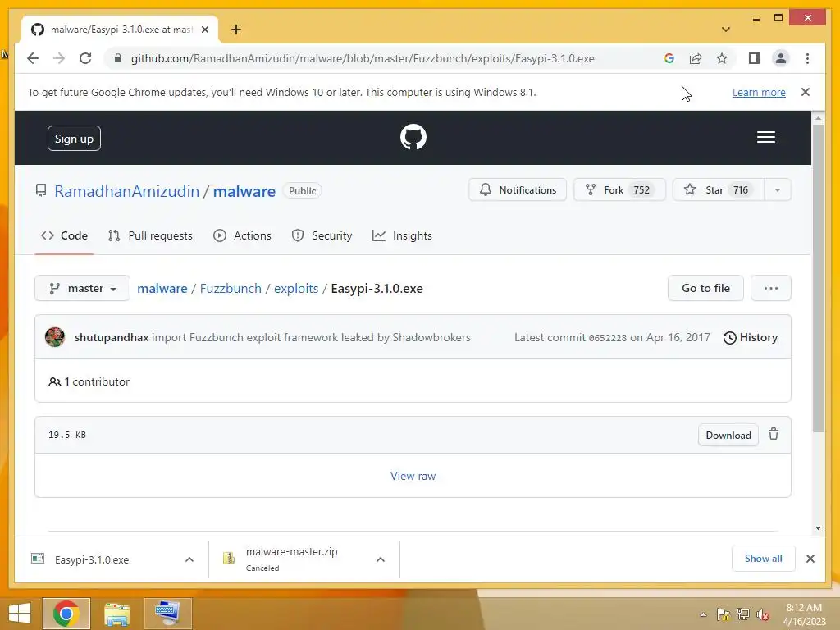Click the browser forward arrow

59,58
